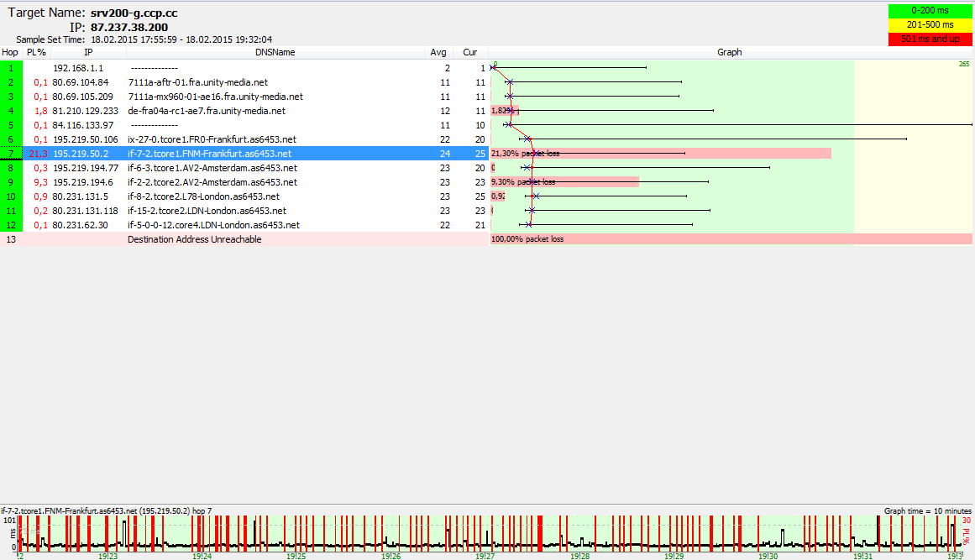
Task: Click the red 501 ms and up legend
Action: coord(929,38)
